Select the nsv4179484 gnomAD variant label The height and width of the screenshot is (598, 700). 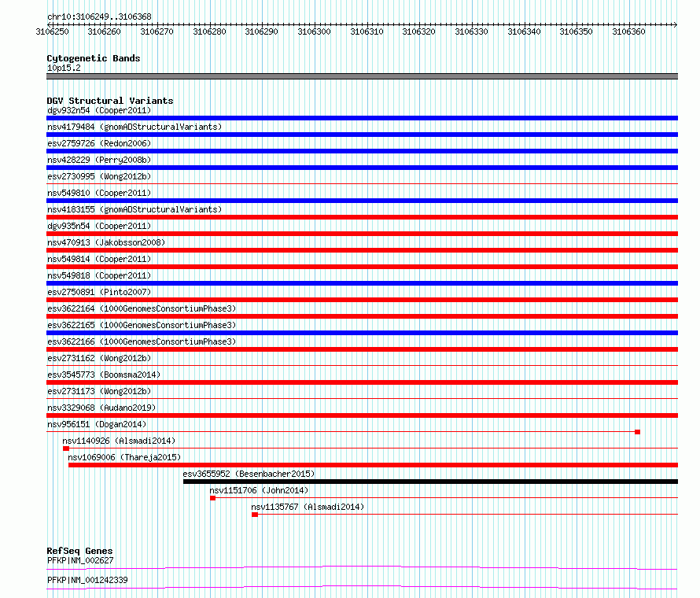pos(134,127)
